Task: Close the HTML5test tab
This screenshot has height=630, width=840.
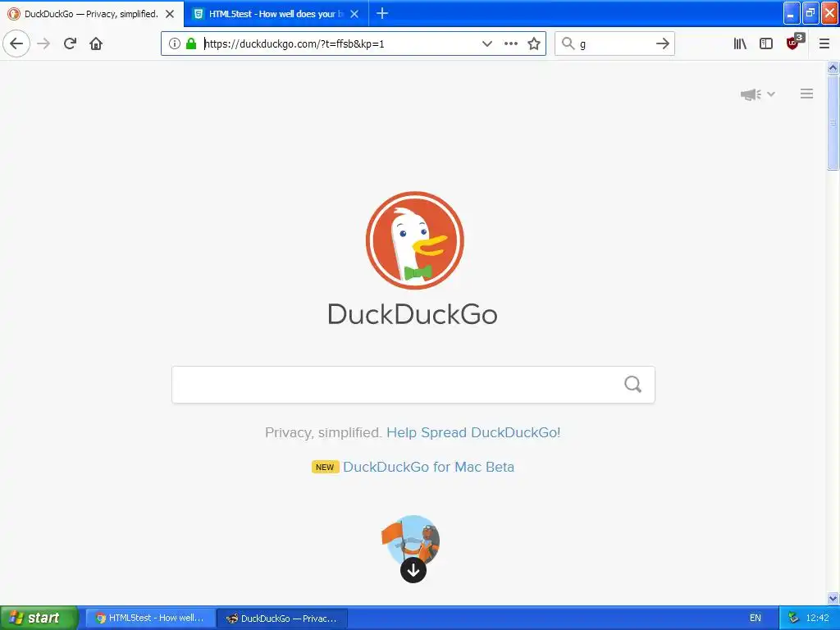Action: click(354, 14)
